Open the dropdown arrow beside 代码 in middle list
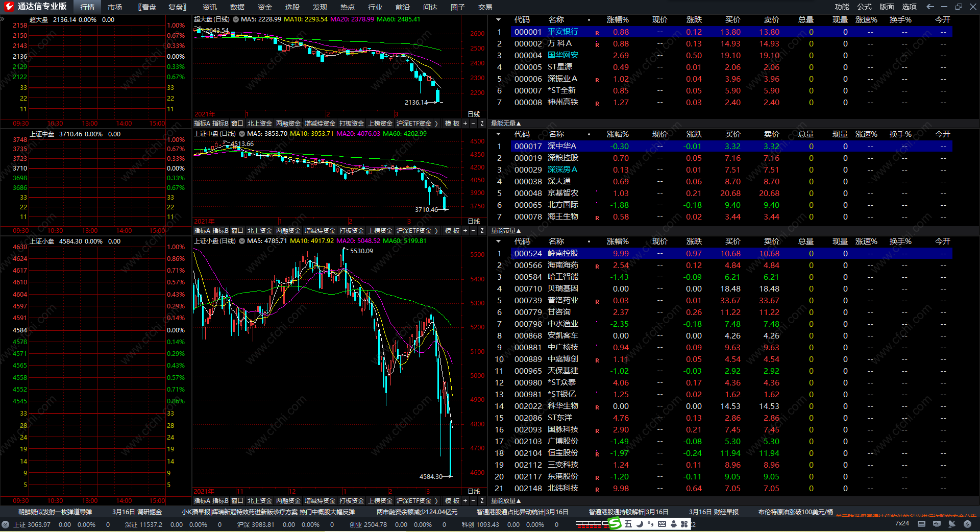This screenshot has width=980, height=532. pos(498,134)
